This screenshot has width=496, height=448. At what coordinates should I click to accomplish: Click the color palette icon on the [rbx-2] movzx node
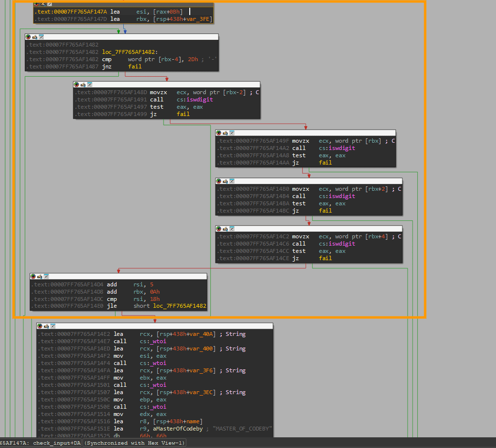coord(76,84)
